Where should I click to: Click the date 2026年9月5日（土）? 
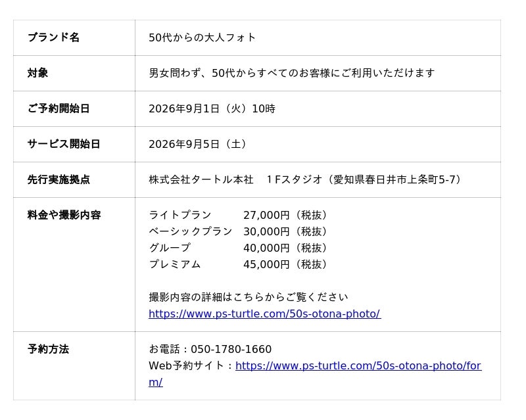pyautogui.click(x=199, y=144)
